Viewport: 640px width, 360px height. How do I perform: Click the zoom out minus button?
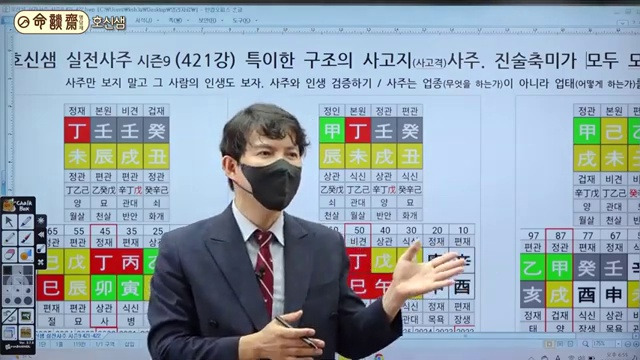627,344
